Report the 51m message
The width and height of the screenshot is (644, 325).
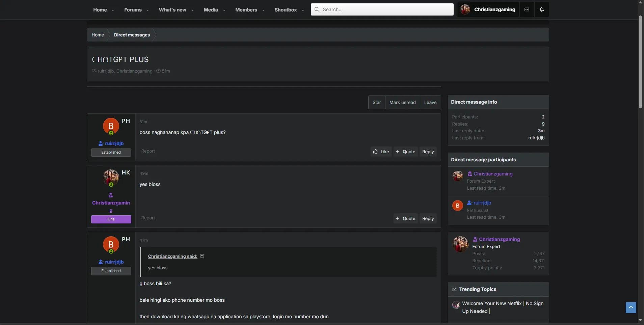click(148, 151)
